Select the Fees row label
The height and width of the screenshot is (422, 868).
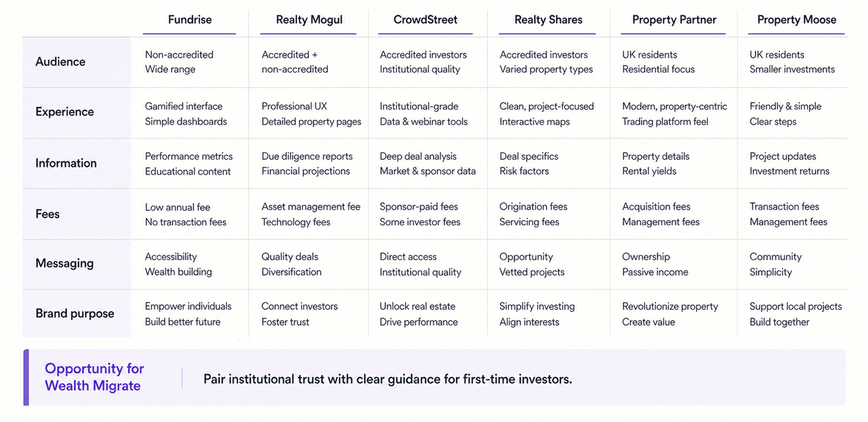tap(47, 214)
